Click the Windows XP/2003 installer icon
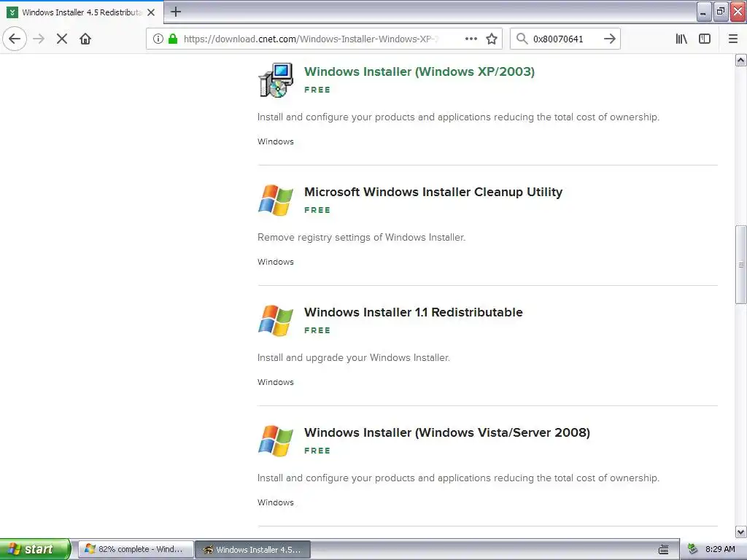Screen dimensions: 747x560 [x=275, y=80]
